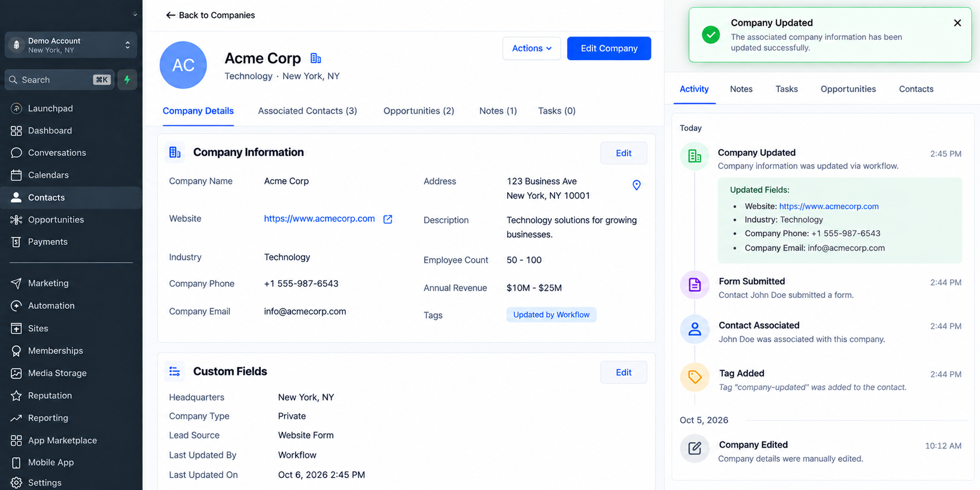Click the Search field
The image size is (980, 490).
click(60, 80)
